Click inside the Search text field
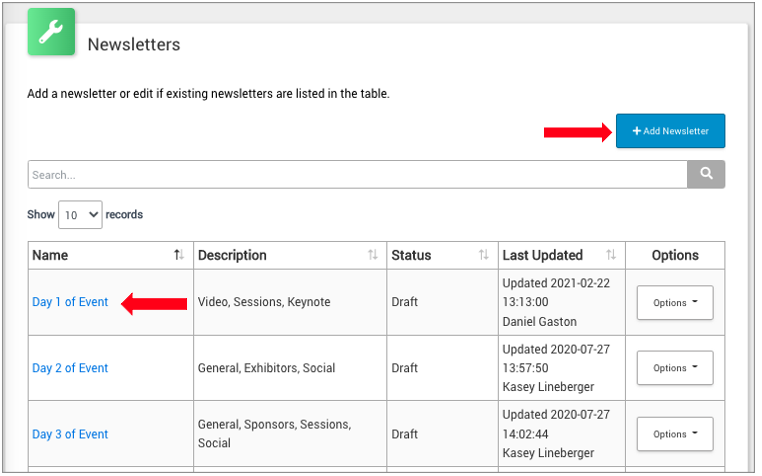This screenshot has width=762, height=476. coord(357,174)
